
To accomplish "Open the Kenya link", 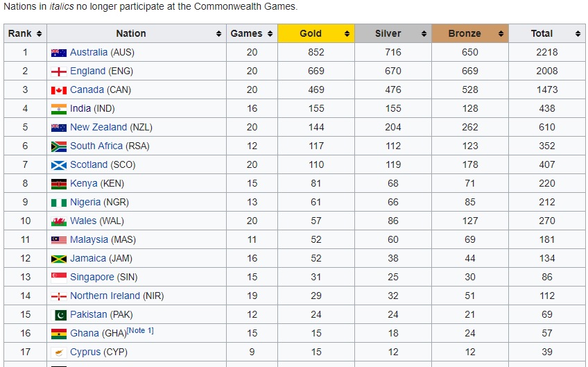I will pos(84,183).
